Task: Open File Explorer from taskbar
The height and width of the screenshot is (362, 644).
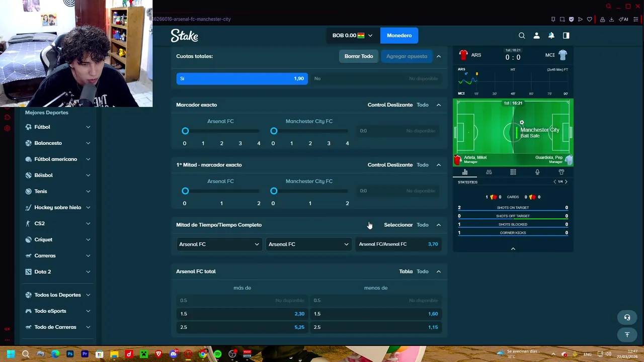Action: pos(114,354)
